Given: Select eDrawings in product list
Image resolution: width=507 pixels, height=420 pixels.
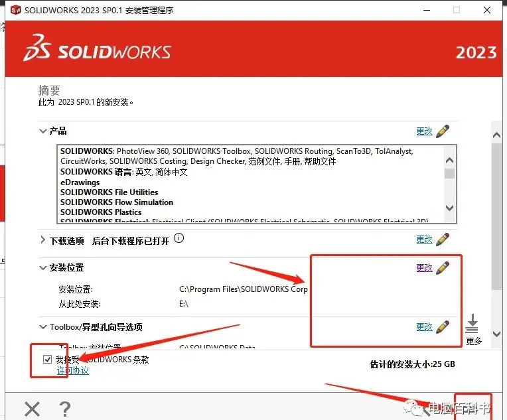Looking at the screenshot, I should coord(80,182).
